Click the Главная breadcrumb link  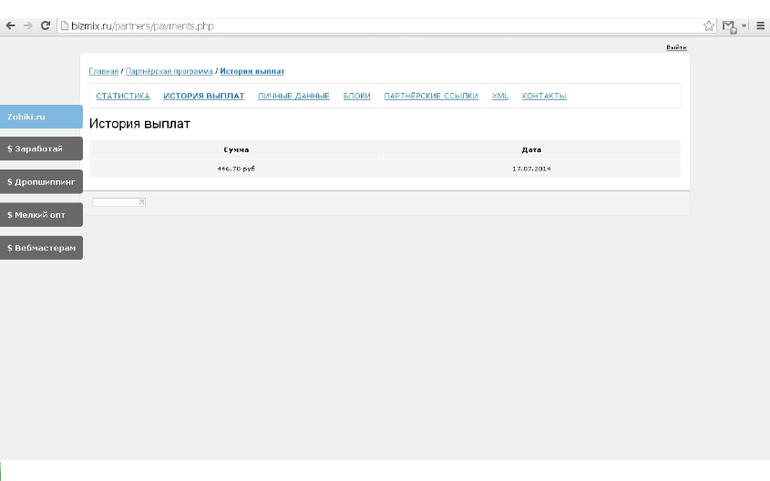point(104,72)
